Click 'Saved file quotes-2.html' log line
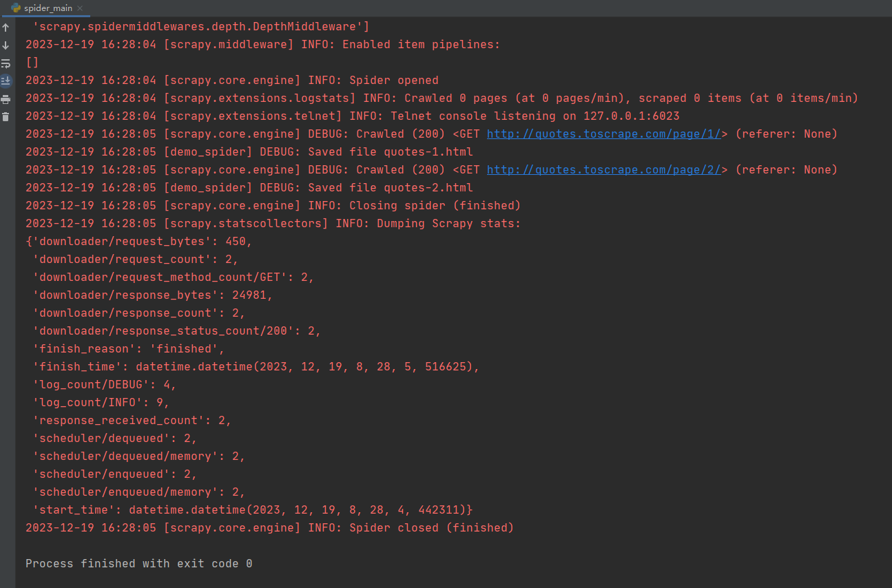 point(249,187)
